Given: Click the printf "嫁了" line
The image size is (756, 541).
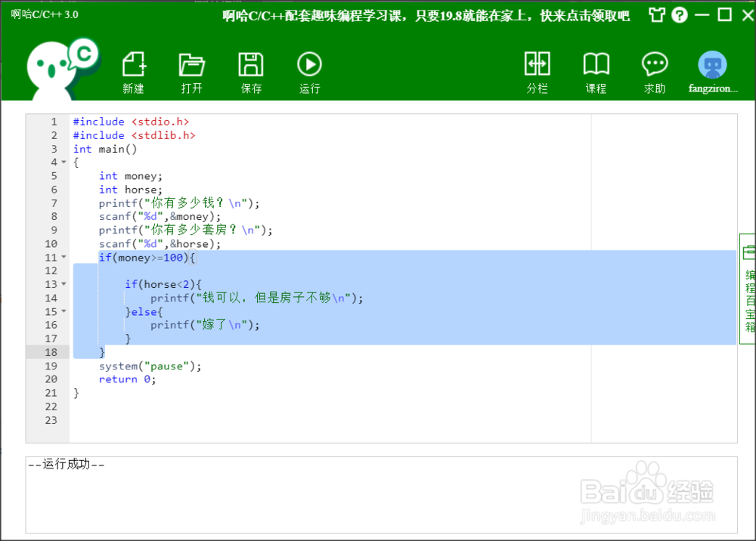Looking at the screenshot, I should coord(205,325).
